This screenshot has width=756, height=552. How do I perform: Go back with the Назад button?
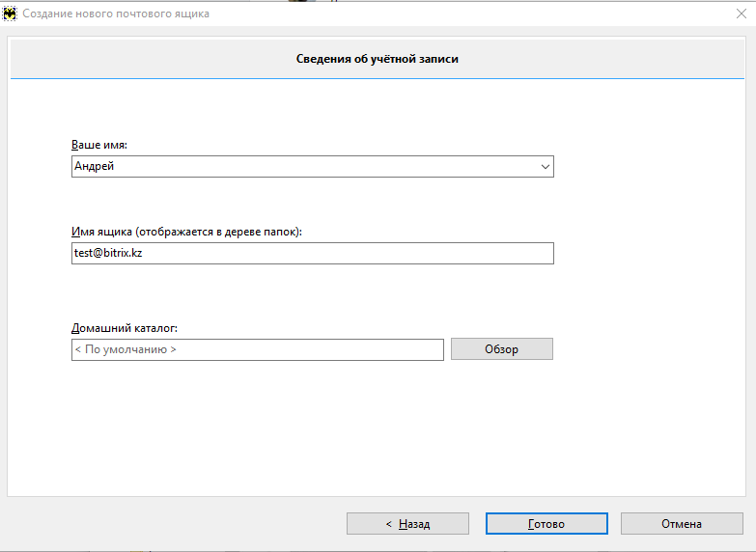tap(407, 524)
